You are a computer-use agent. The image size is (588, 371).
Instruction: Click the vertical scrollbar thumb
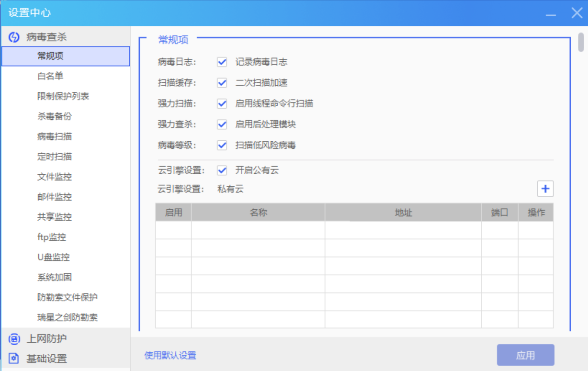pyautogui.click(x=581, y=41)
